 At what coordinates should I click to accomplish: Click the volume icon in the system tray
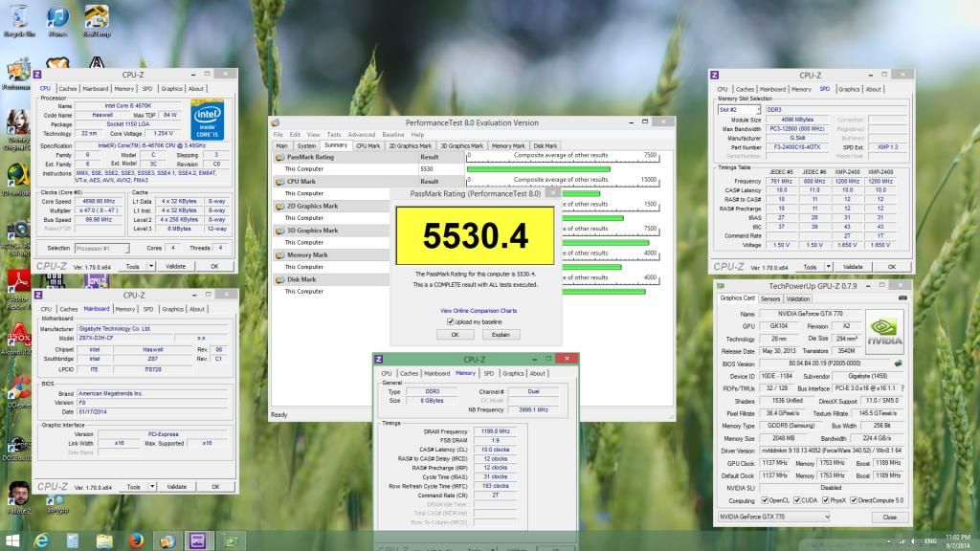[x=913, y=541]
